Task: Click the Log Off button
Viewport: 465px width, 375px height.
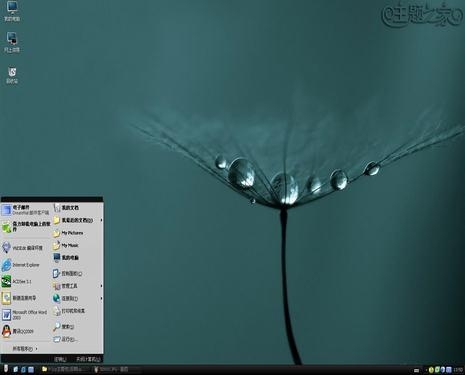Action: [60, 359]
